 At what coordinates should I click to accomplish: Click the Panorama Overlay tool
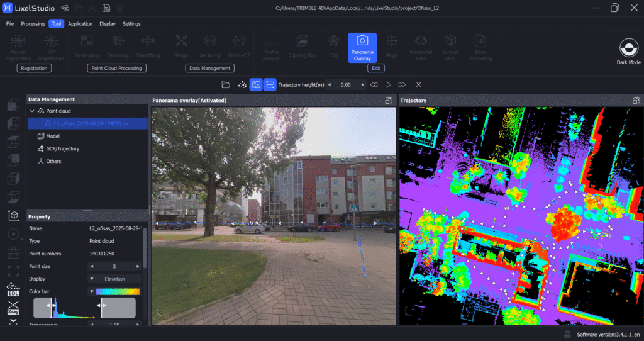(362, 48)
